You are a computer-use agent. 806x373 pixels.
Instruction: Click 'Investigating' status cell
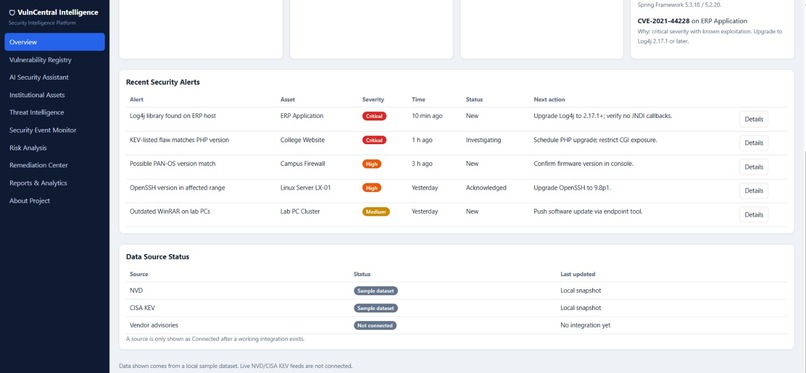pos(483,140)
